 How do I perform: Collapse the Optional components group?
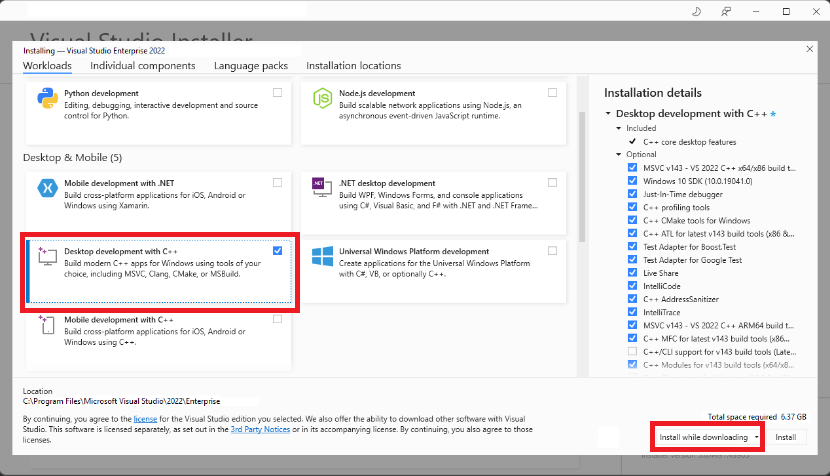coord(618,154)
